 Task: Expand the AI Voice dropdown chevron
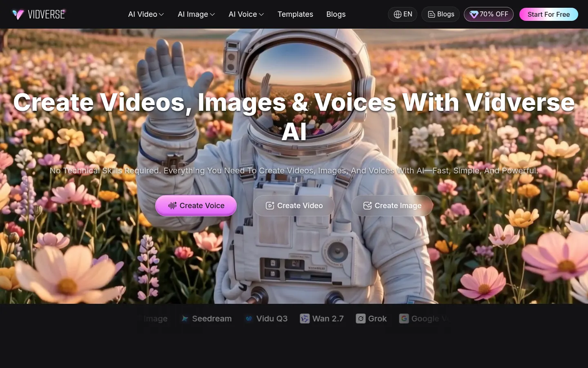(261, 15)
